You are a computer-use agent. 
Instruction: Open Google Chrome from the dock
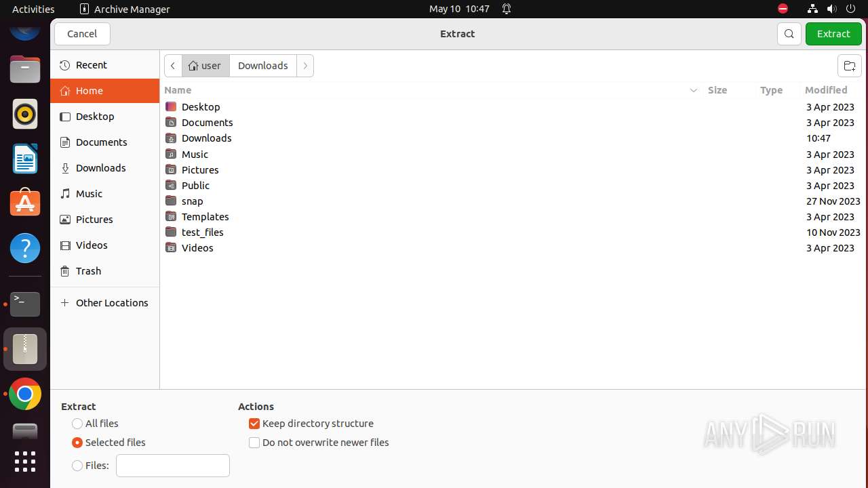click(25, 394)
